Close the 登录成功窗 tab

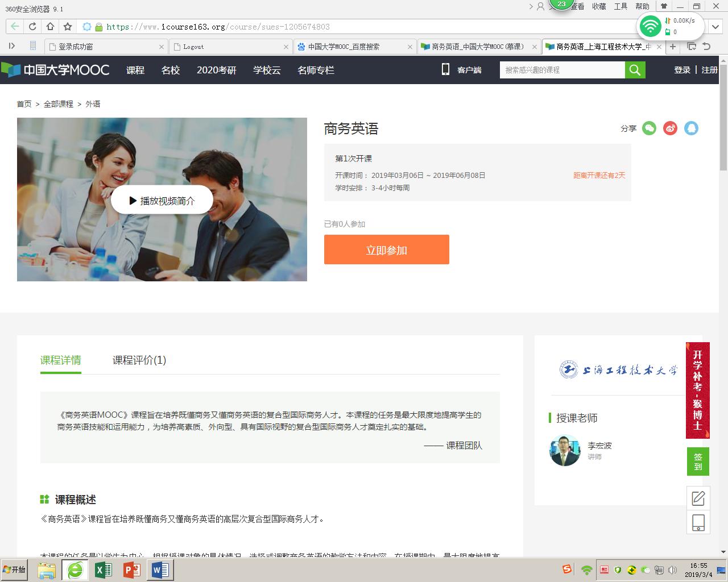(162, 47)
